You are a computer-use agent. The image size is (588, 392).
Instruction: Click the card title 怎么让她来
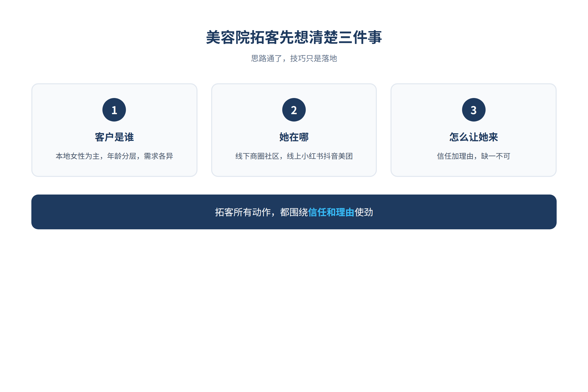coord(474,137)
